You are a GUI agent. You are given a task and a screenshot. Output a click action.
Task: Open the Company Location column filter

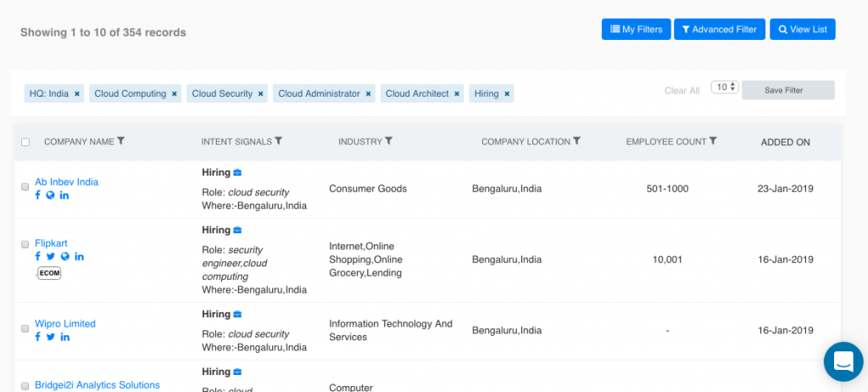[576, 142]
